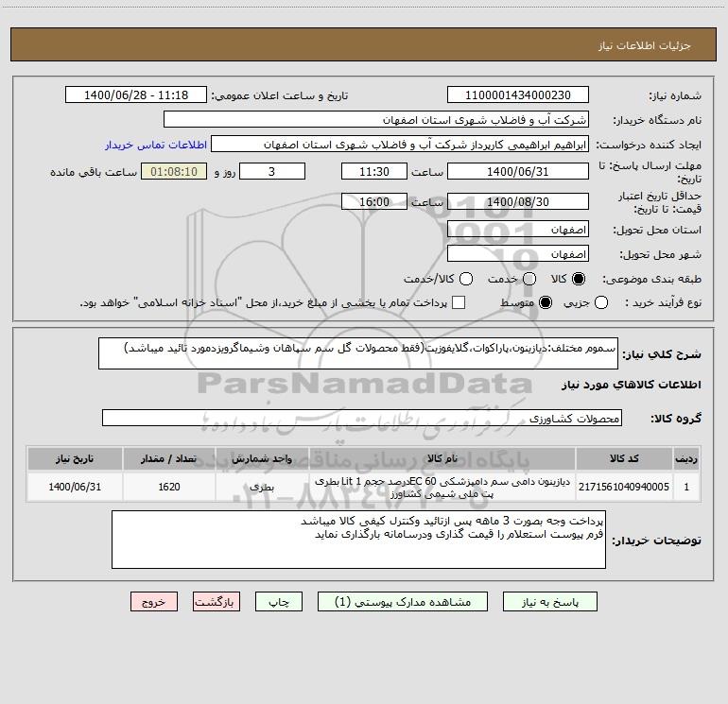Click the شماره نیاز field 1100001434000230
The height and width of the screenshot is (704, 728).
(518, 95)
